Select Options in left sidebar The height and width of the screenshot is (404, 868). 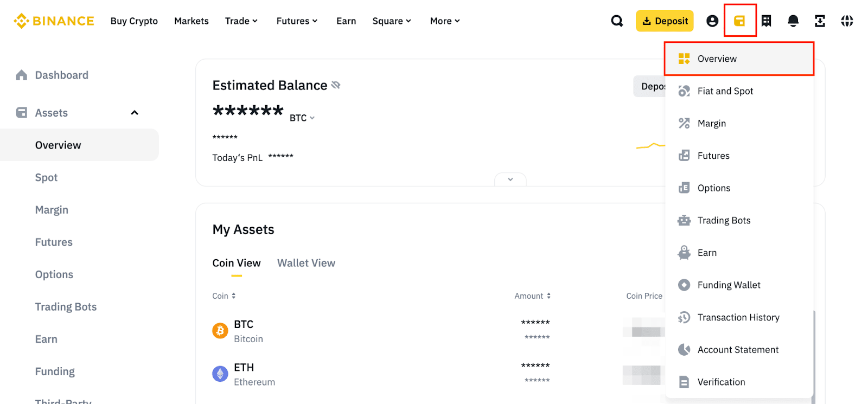(x=54, y=274)
